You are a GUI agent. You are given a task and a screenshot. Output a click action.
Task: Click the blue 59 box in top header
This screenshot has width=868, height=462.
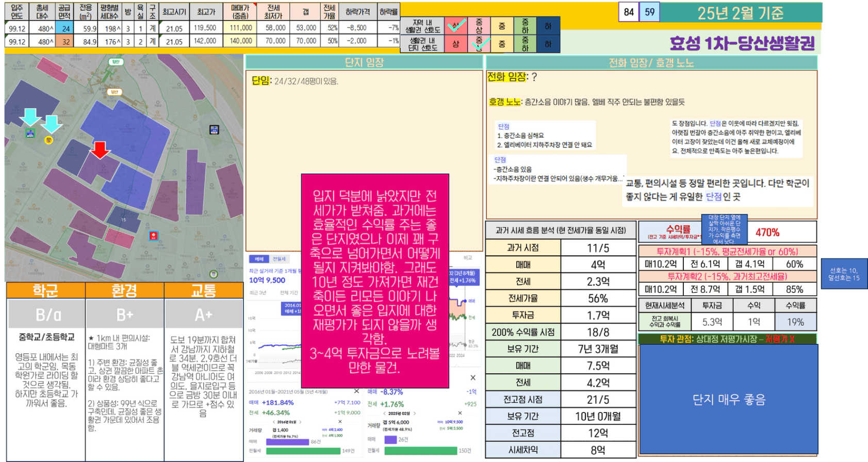pyautogui.click(x=649, y=12)
